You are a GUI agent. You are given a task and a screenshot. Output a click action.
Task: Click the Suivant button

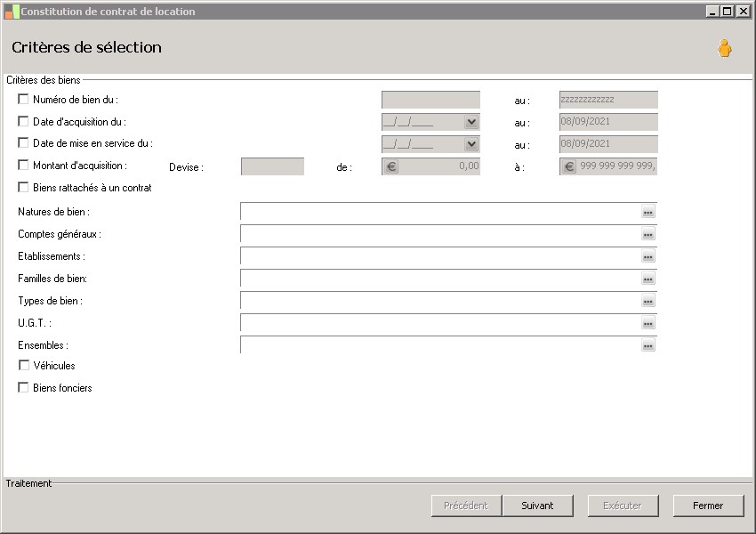click(537, 506)
